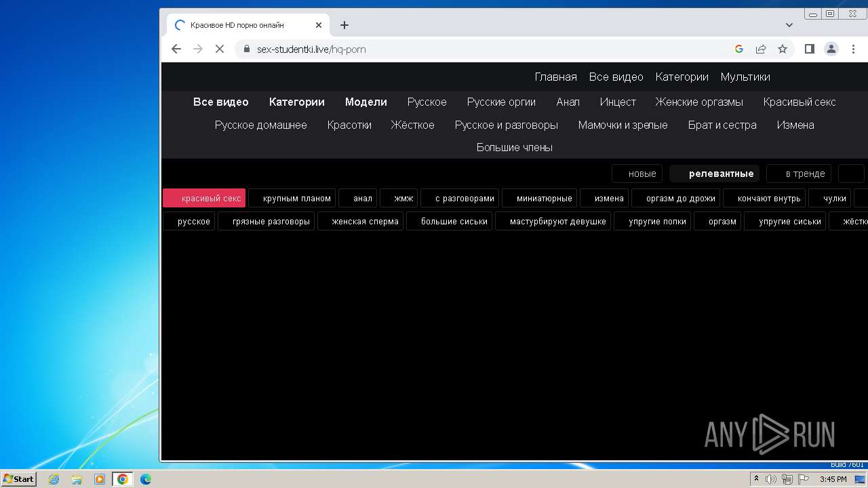The image size is (868, 488).
Task: Minimize the Chrome window
Action: click(813, 14)
